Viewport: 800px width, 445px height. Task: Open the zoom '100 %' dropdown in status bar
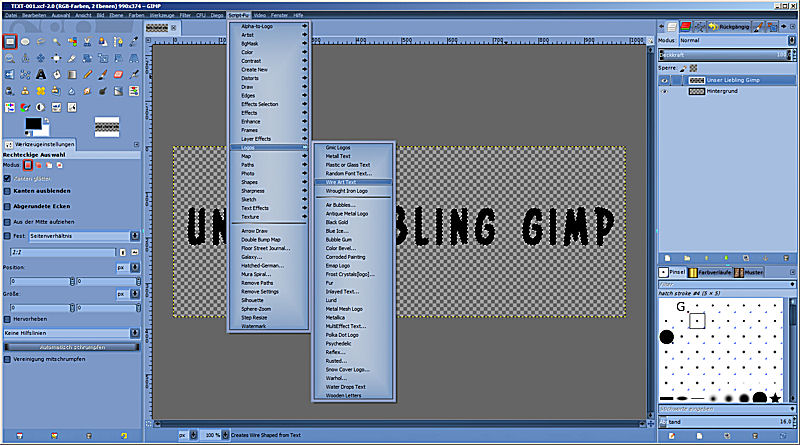[x=216, y=435]
